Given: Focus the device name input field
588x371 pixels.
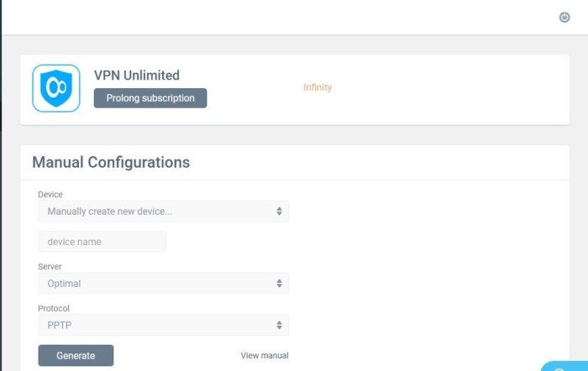Looking at the screenshot, I should 102,242.
